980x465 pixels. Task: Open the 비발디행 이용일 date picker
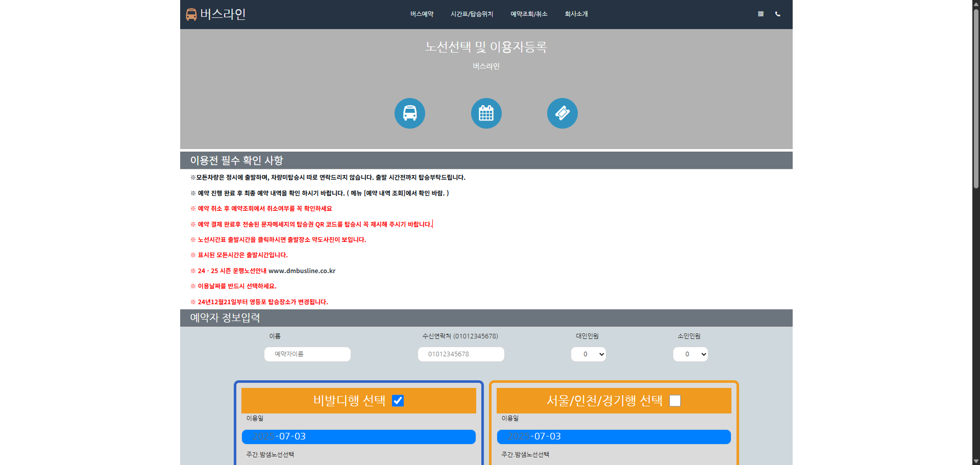point(358,437)
